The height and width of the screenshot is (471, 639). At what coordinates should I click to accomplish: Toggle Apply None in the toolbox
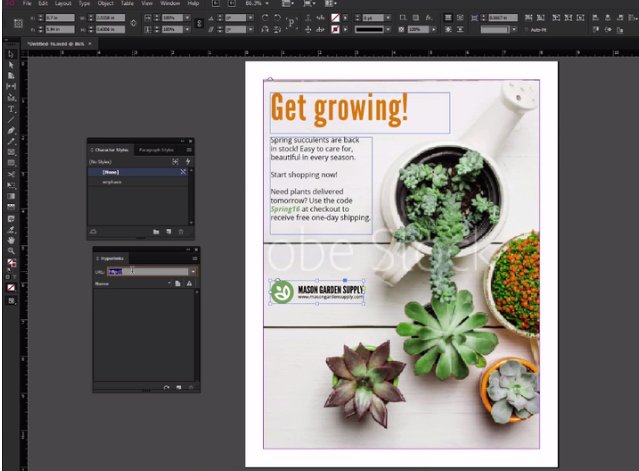11,288
